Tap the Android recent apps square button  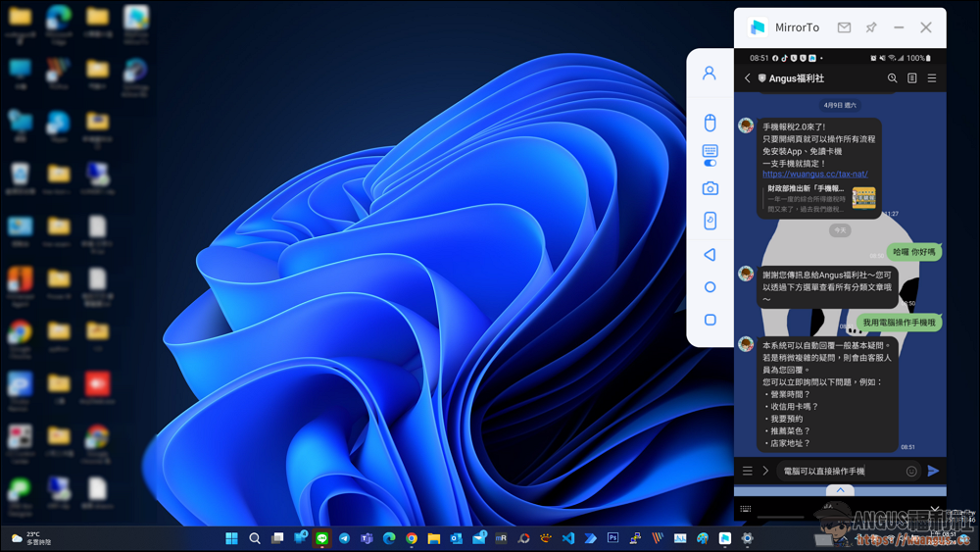710,320
